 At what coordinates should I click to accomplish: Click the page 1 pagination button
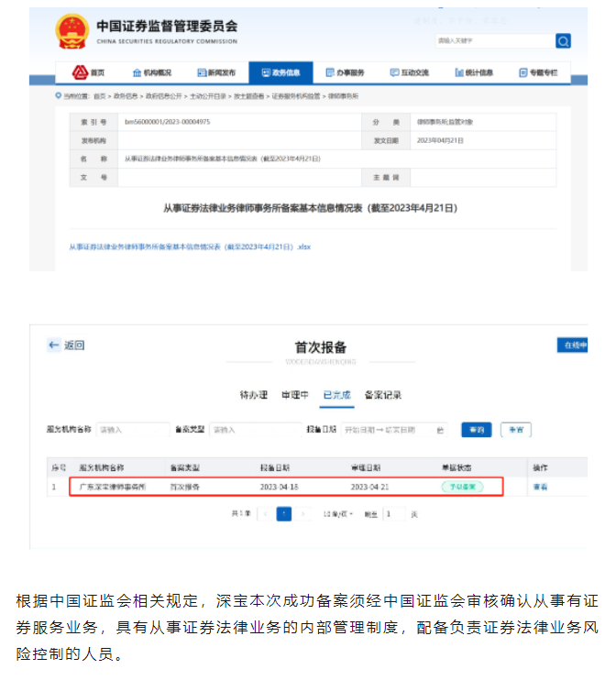[x=284, y=514]
